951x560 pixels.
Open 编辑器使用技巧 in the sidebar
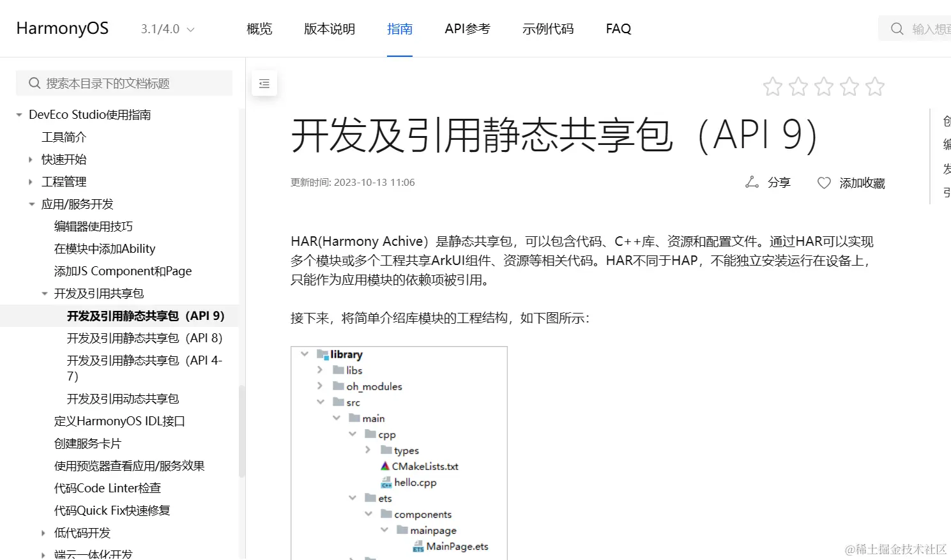click(x=94, y=227)
